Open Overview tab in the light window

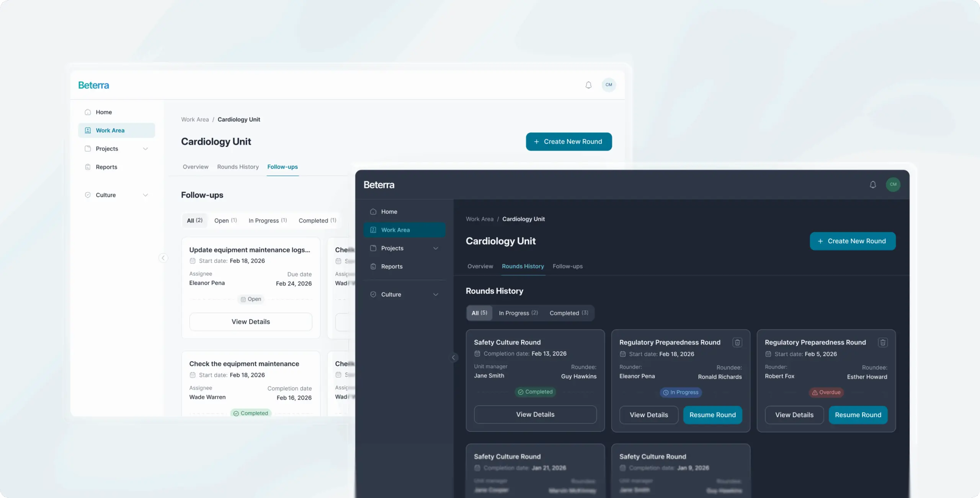click(x=196, y=167)
